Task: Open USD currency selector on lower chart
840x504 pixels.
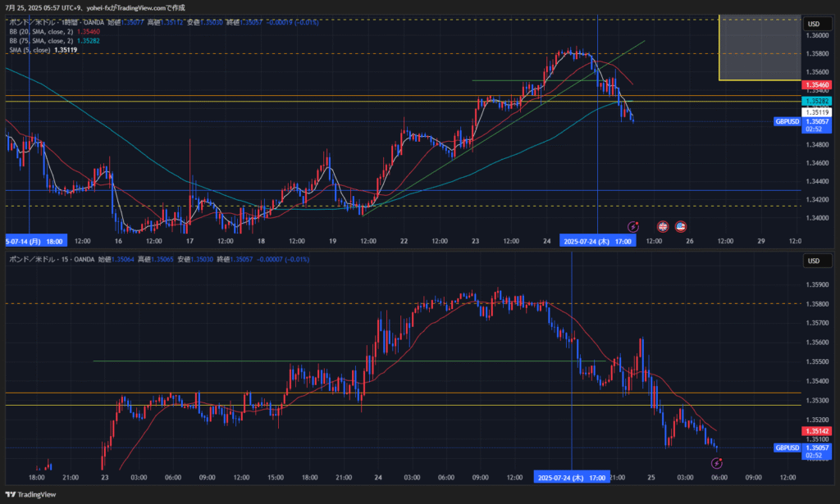Action: [815, 261]
